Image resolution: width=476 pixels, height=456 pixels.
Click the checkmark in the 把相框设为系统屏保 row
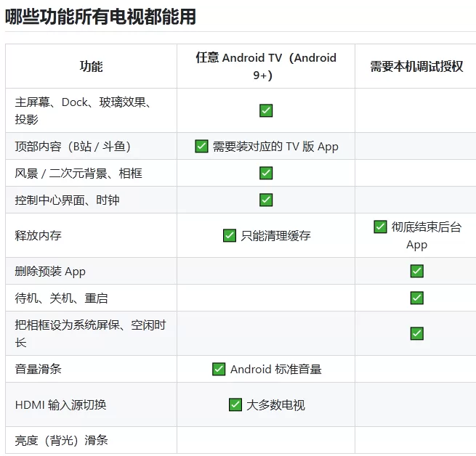click(x=417, y=333)
